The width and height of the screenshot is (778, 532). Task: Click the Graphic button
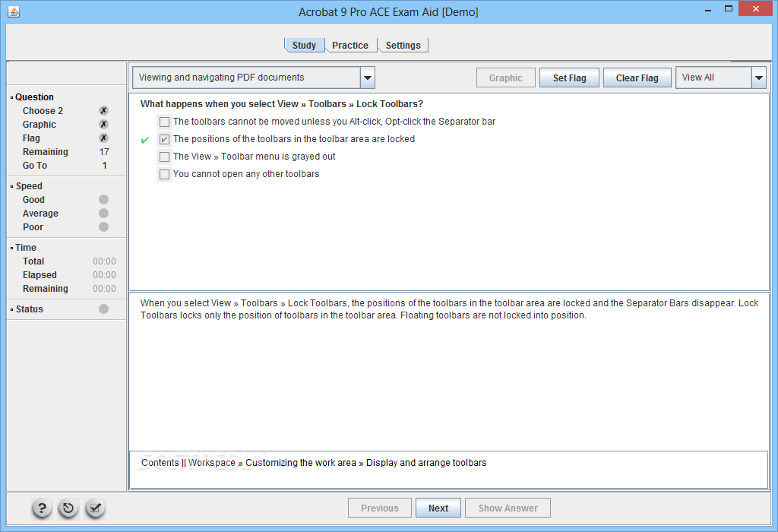(505, 78)
